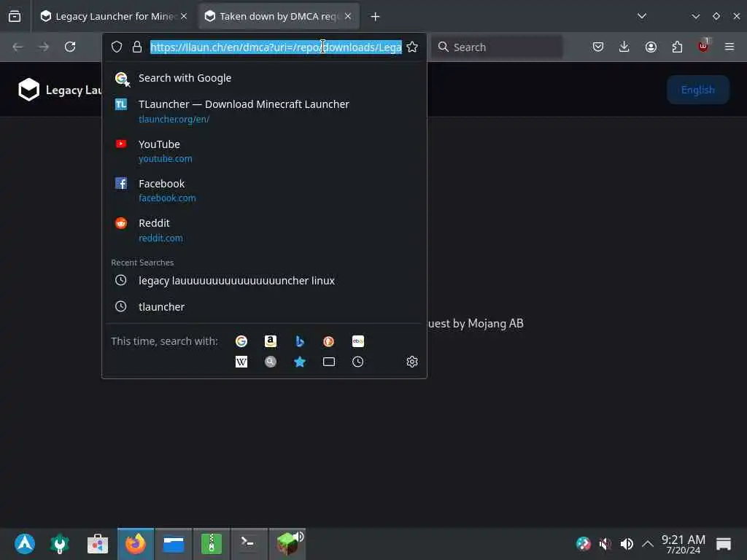Screen dimensions: 747x560
Task: Open the YouTube suggestion
Action: (x=264, y=151)
